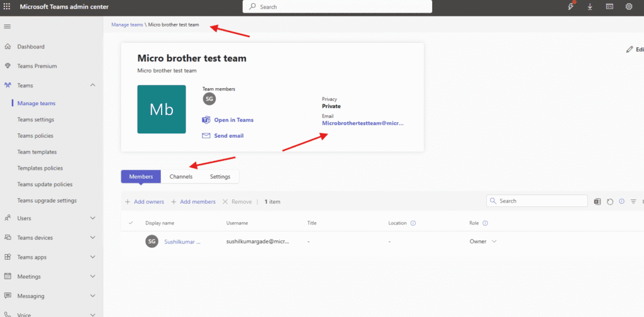This screenshot has height=317, width=644.
Task: Export member list to Excel
Action: tap(597, 201)
